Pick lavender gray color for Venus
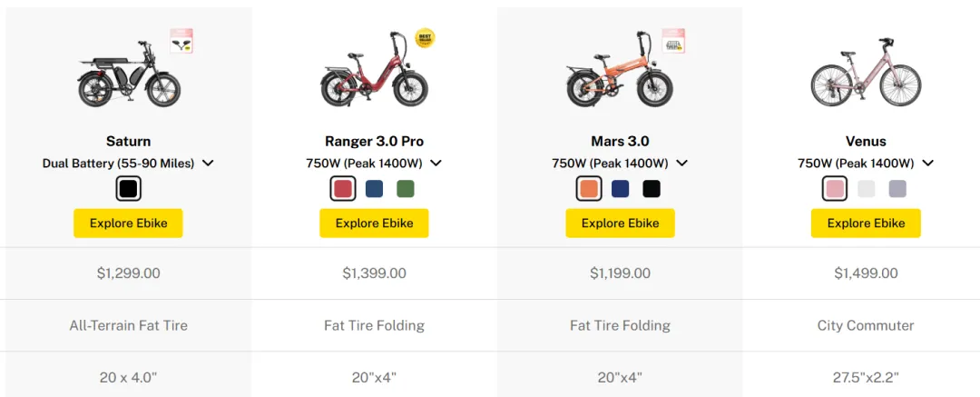Image resolution: width=980 pixels, height=397 pixels. 897,188
